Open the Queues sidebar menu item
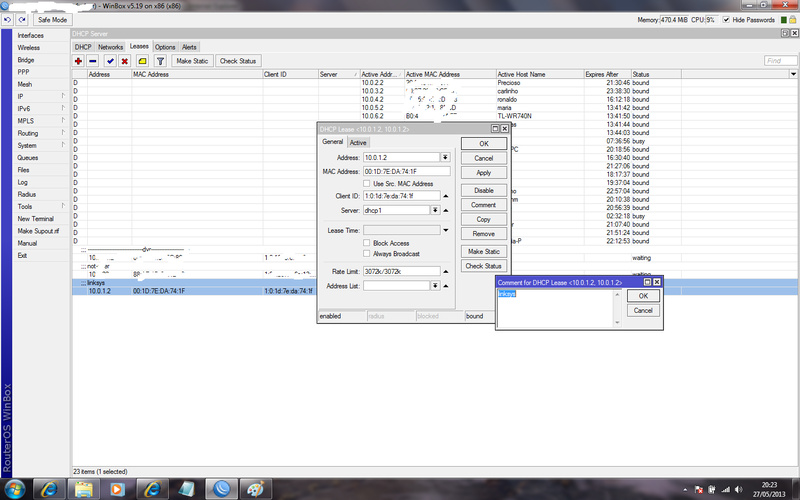This screenshot has width=800, height=500. pyautogui.click(x=28, y=158)
